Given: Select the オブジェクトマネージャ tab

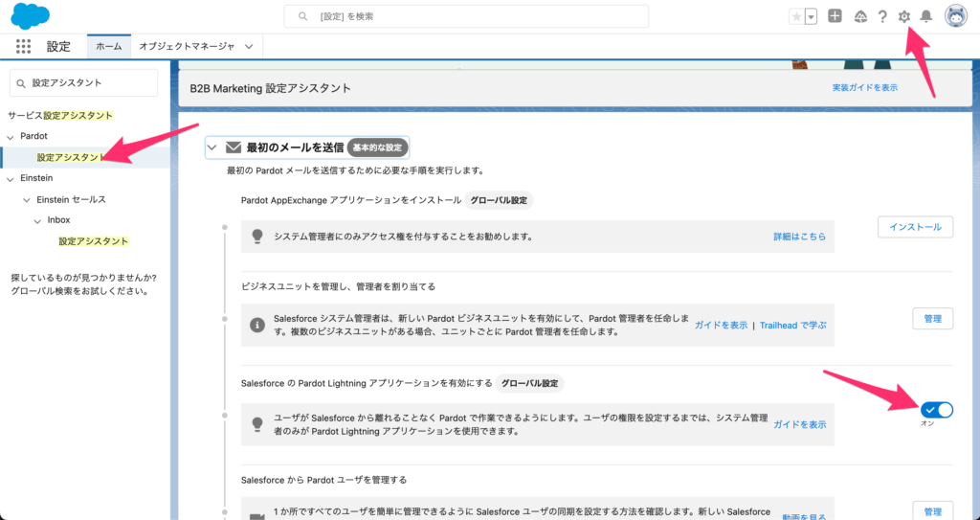Looking at the screenshot, I should click(187, 46).
